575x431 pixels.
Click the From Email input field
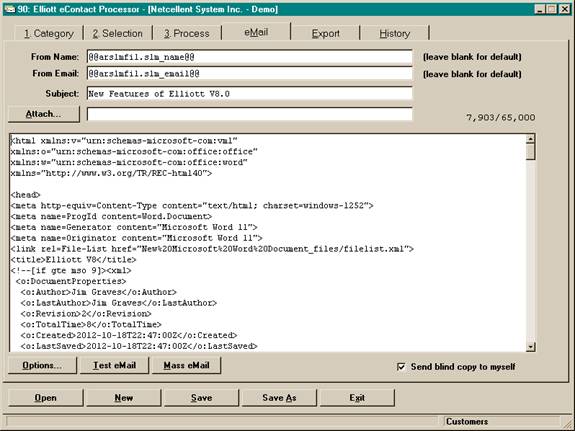point(250,74)
